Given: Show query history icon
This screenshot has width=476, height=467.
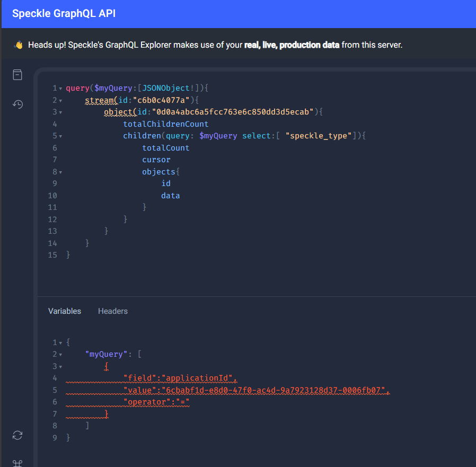Looking at the screenshot, I should 17,104.
